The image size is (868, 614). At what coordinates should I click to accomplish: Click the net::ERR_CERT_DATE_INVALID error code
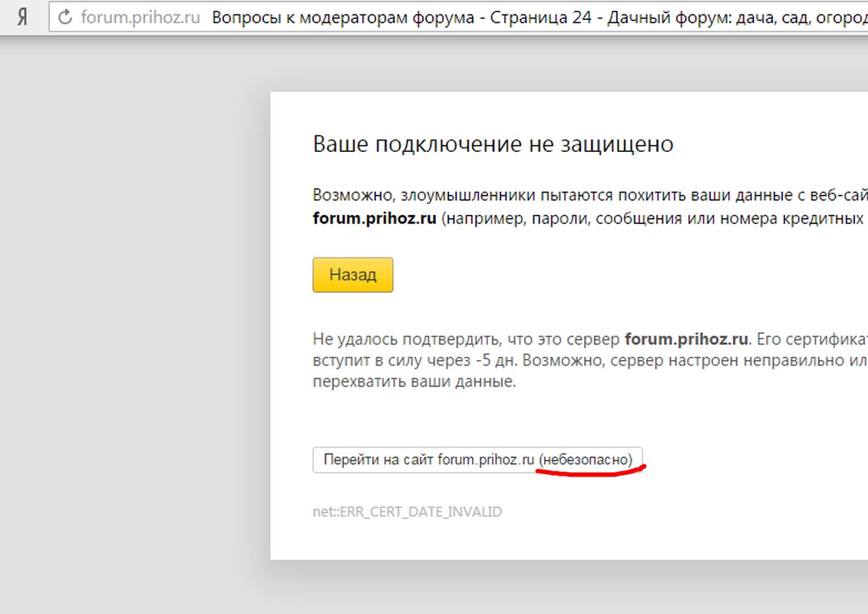[407, 511]
